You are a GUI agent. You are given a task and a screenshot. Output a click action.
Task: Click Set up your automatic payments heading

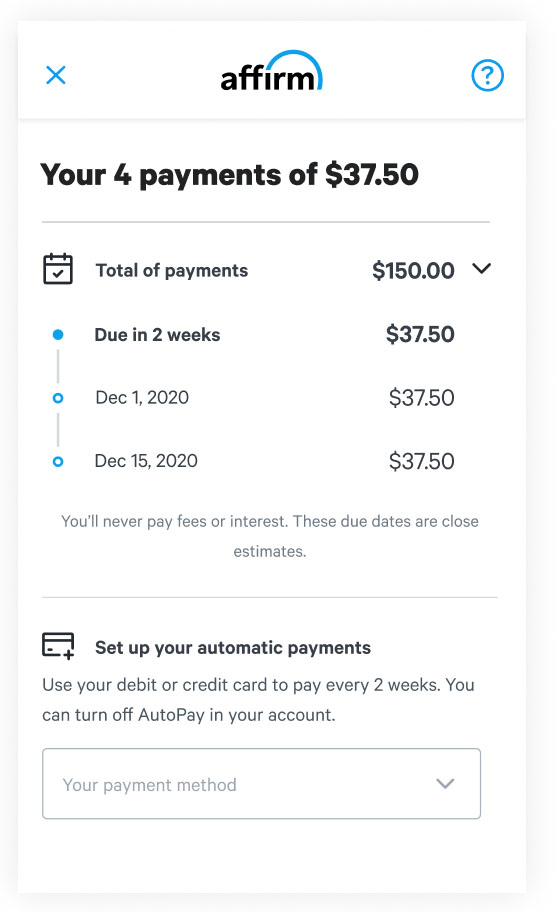233,647
